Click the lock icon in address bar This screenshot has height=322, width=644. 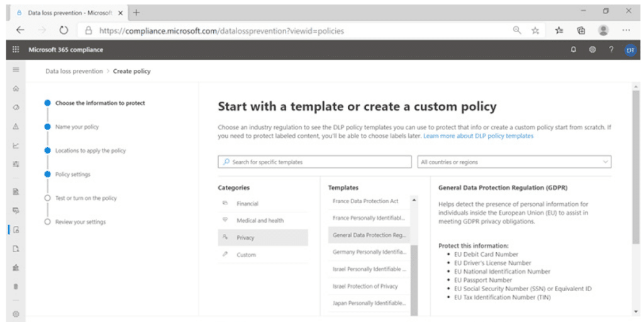click(x=87, y=31)
